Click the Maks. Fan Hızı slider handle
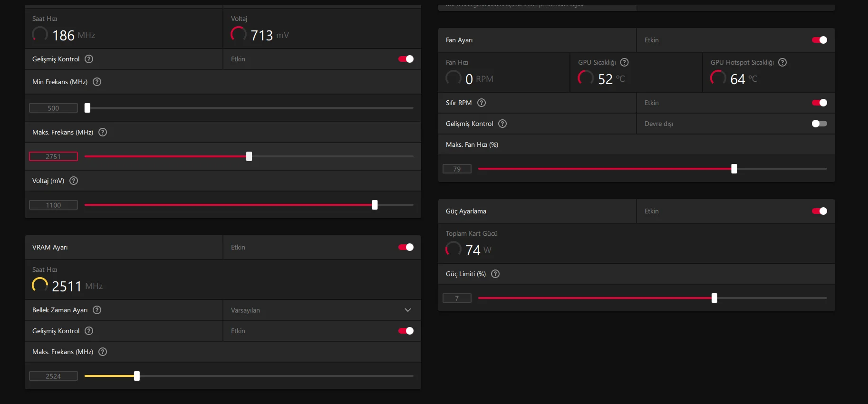868x404 pixels. click(x=734, y=169)
